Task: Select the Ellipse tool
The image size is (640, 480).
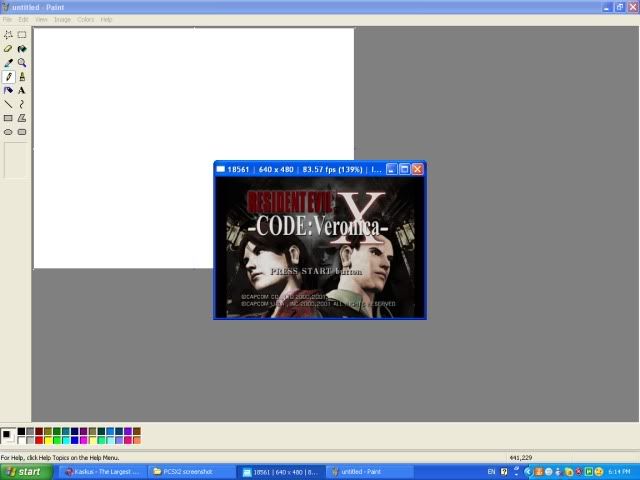Action: pyautogui.click(x=8, y=132)
